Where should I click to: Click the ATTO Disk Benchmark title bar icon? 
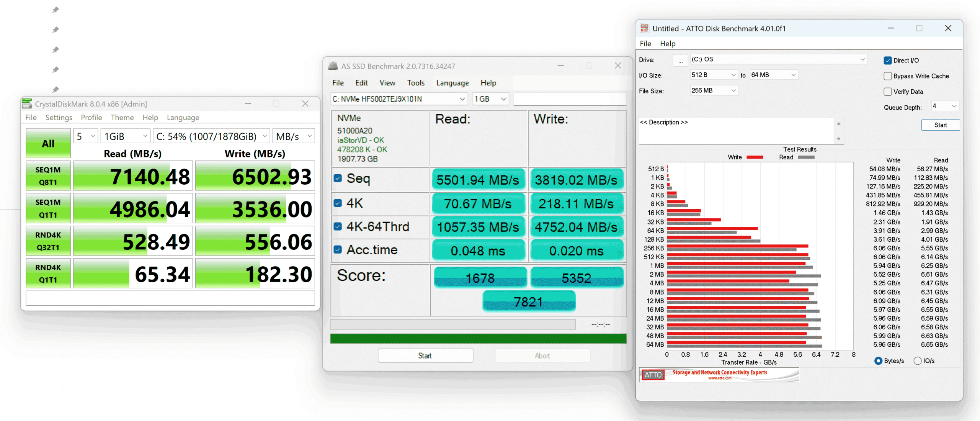(x=645, y=28)
